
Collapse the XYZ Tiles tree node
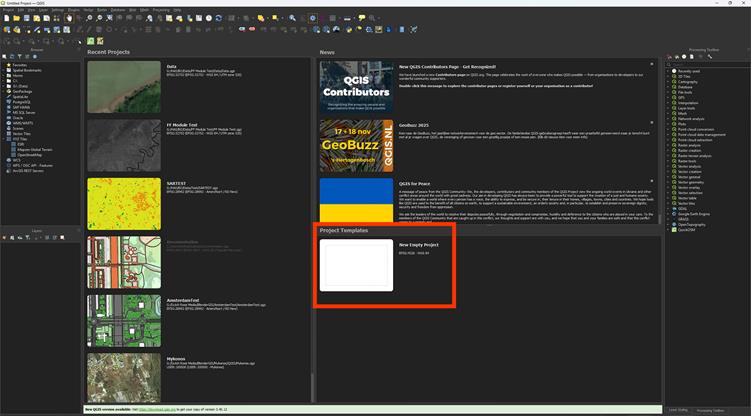pos(3,138)
